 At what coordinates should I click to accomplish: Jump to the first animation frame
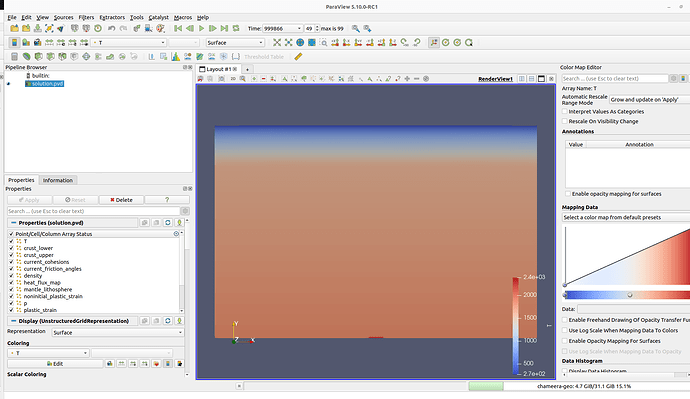point(178,29)
